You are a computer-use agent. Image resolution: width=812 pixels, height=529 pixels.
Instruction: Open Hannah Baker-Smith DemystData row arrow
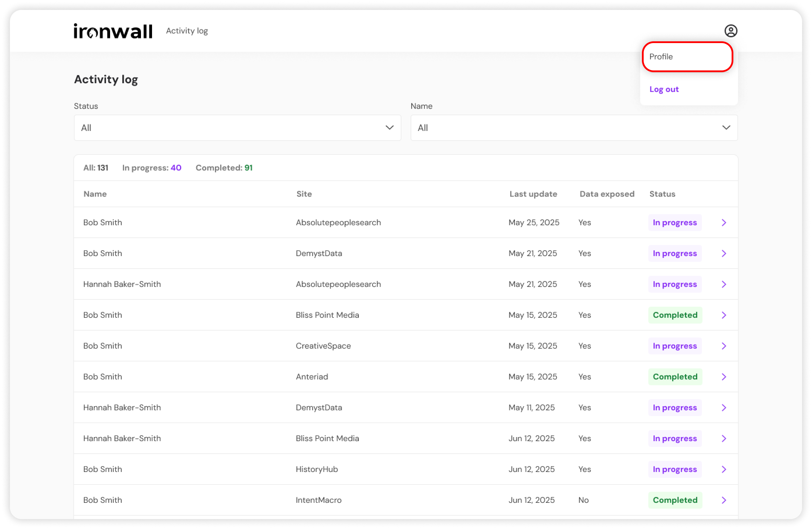724,408
